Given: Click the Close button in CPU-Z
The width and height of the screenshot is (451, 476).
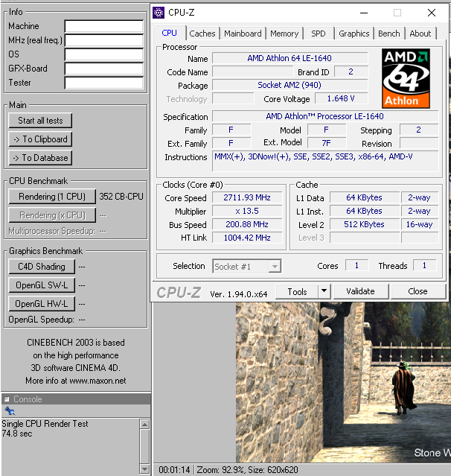Looking at the screenshot, I should pyautogui.click(x=418, y=291).
